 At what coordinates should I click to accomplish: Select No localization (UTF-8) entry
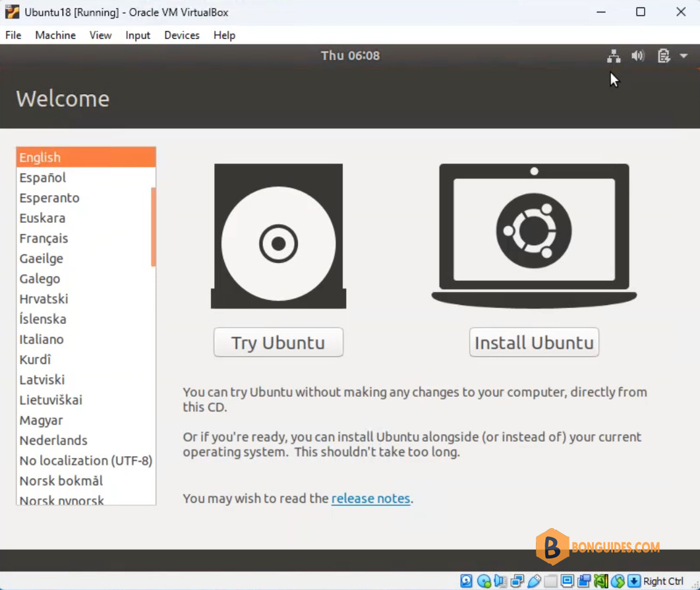pyautogui.click(x=86, y=461)
